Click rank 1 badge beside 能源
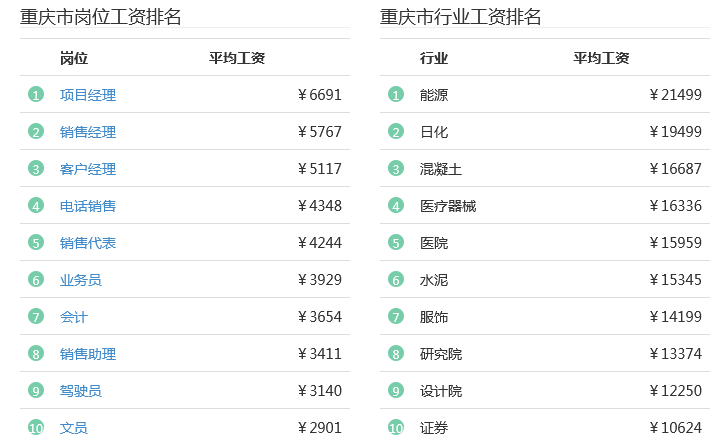Image resolution: width=718 pixels, height=448 pixels. click(396, 95)
